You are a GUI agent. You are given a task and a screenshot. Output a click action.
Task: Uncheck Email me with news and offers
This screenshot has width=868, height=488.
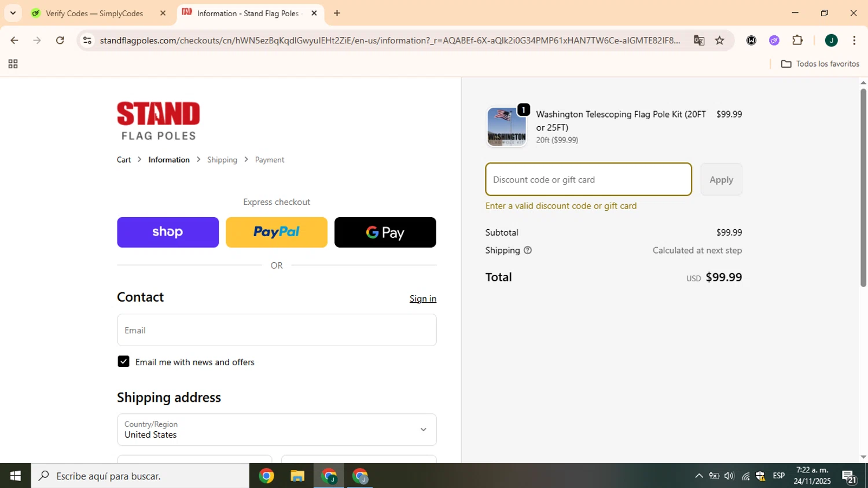(123, 362)
